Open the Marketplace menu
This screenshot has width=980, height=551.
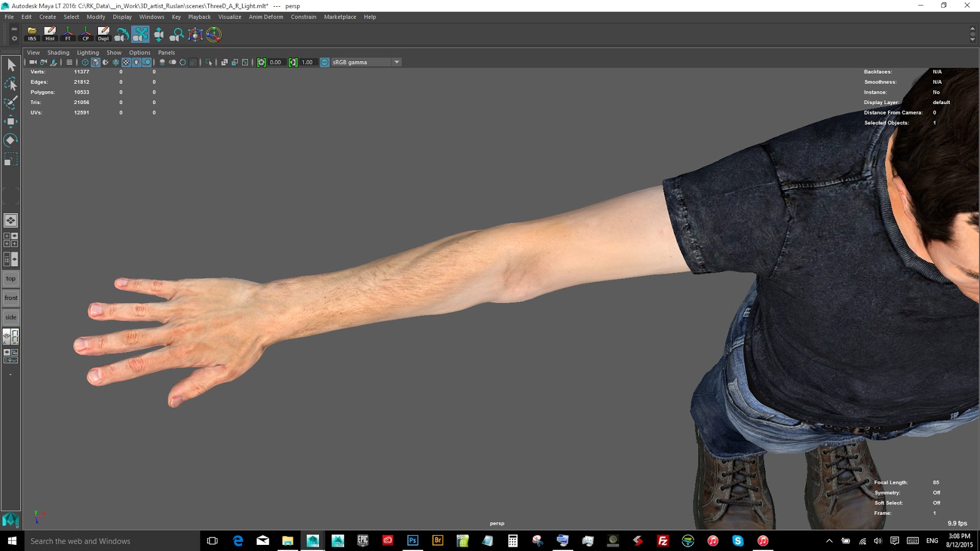coord(340,17)
